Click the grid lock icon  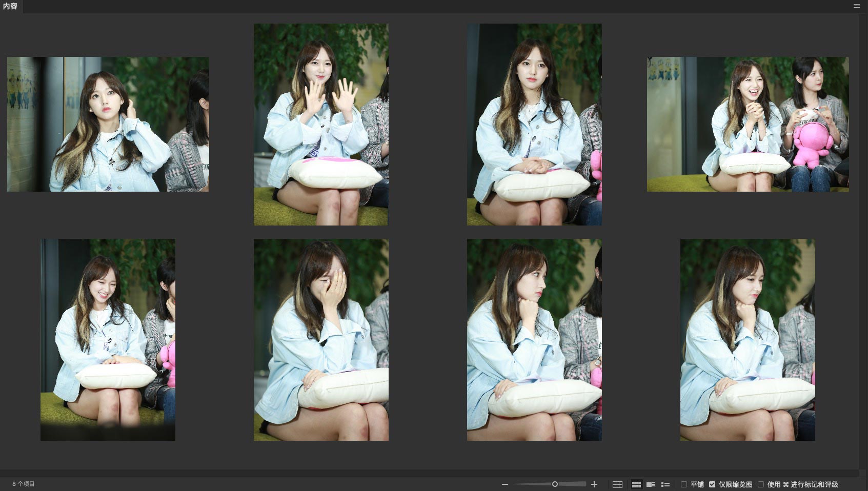coord(617,484)
